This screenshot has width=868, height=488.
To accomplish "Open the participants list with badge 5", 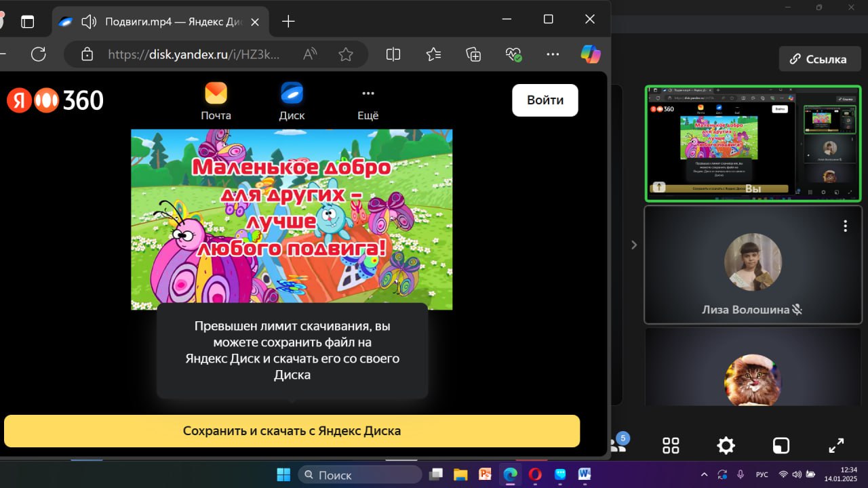I will point(618,444).
